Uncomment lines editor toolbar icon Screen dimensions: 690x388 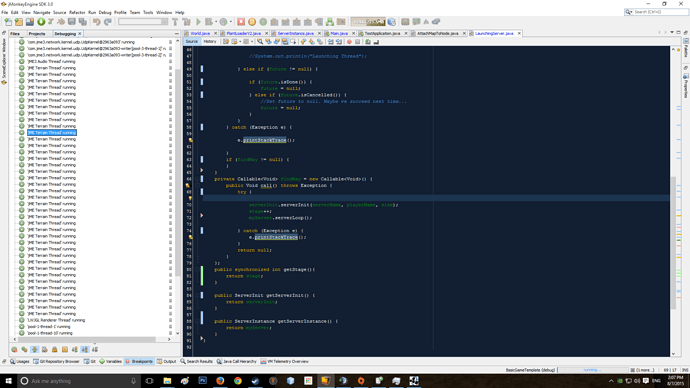click(376, 41)
